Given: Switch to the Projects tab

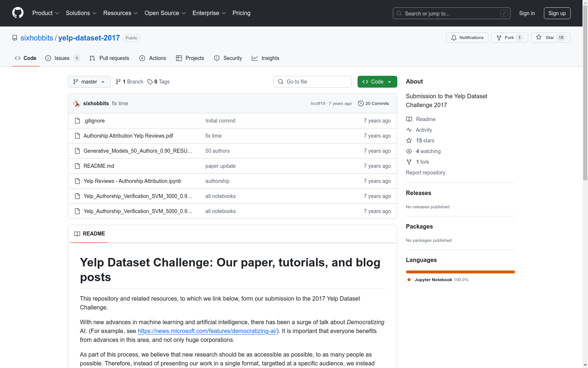Looking at the screenshot, I should coord(190,58).
